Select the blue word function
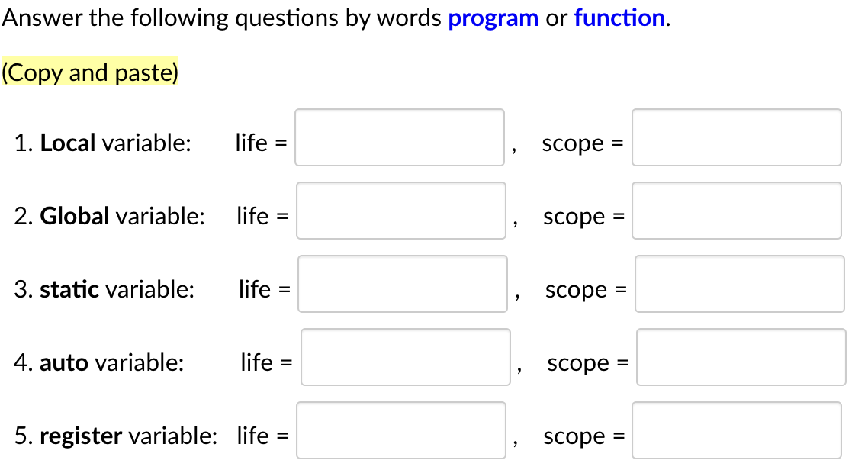This screenshot has width=868, height=473. (x=619, y=18)
